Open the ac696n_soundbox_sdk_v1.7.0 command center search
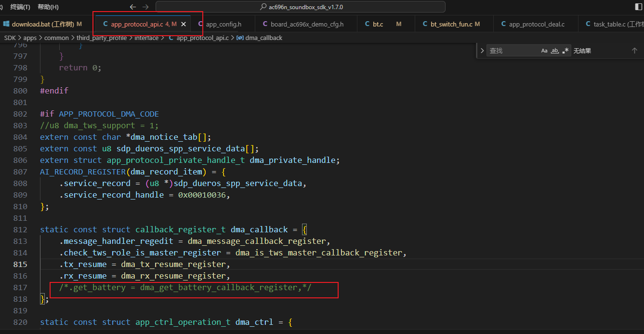This screenshot has height=334, width=644. 301,7
